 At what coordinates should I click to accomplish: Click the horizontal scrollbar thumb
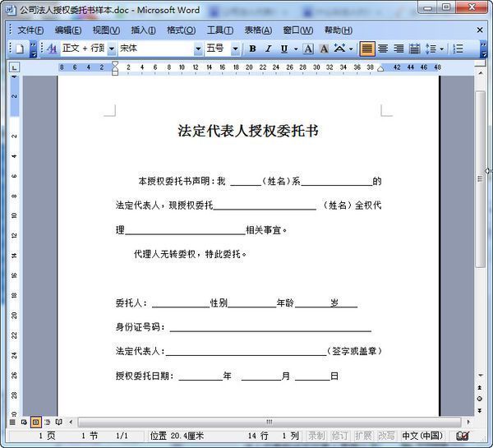click(270, 423)
